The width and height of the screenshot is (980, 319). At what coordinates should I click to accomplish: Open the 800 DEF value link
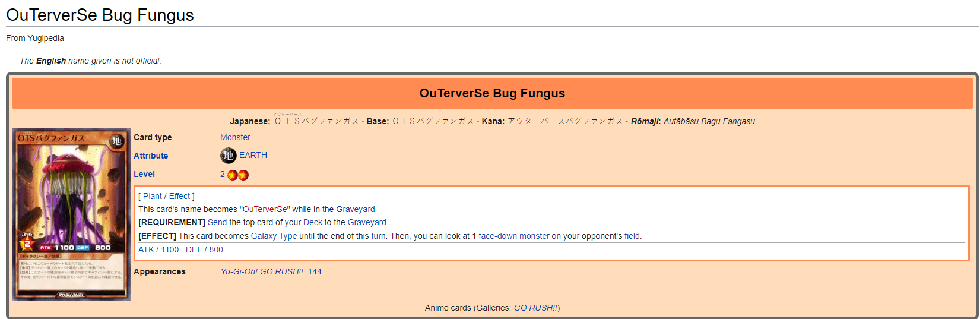click(216, 249)
